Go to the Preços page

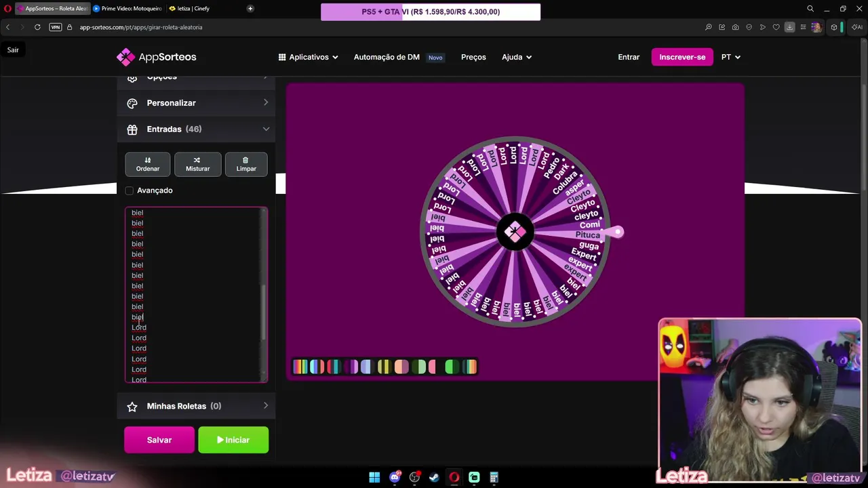pyautogui.click(x=473, y=57)
